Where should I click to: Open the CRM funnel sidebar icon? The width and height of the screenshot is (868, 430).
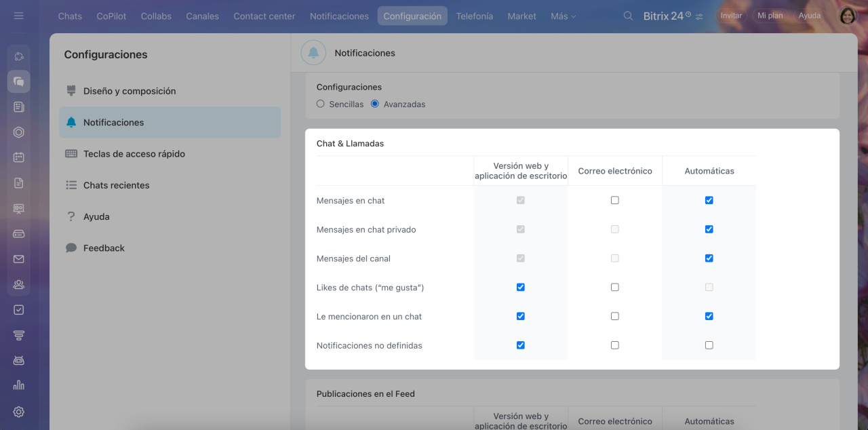pos(18,335)
